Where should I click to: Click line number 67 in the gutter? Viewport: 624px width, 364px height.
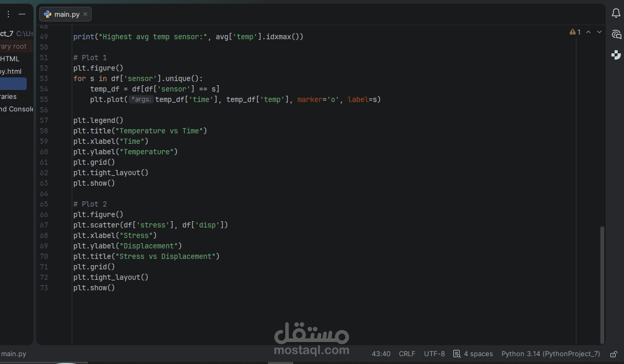pyautogui.click(x=44, y=225)
